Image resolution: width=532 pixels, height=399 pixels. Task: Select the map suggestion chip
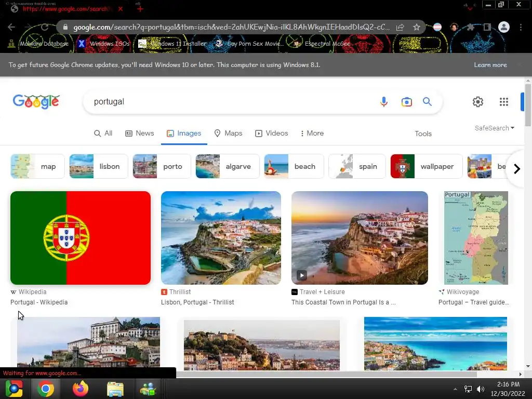coord(37,166)
